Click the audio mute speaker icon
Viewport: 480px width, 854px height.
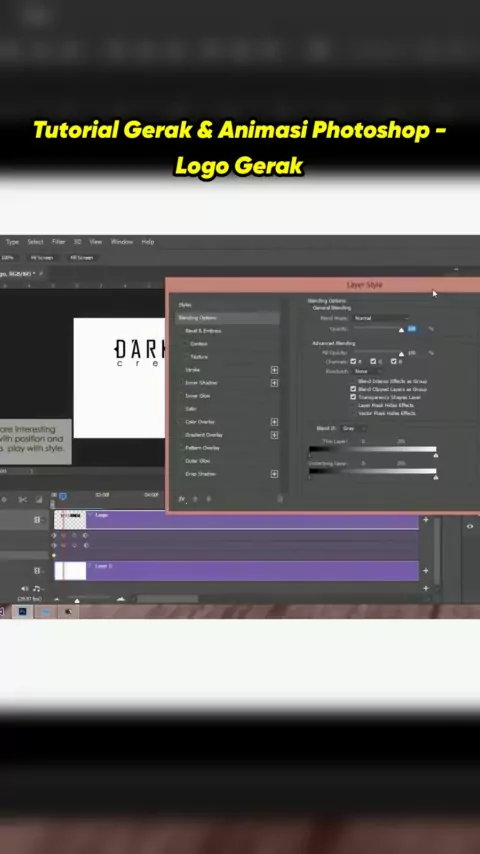click(25, 588)
